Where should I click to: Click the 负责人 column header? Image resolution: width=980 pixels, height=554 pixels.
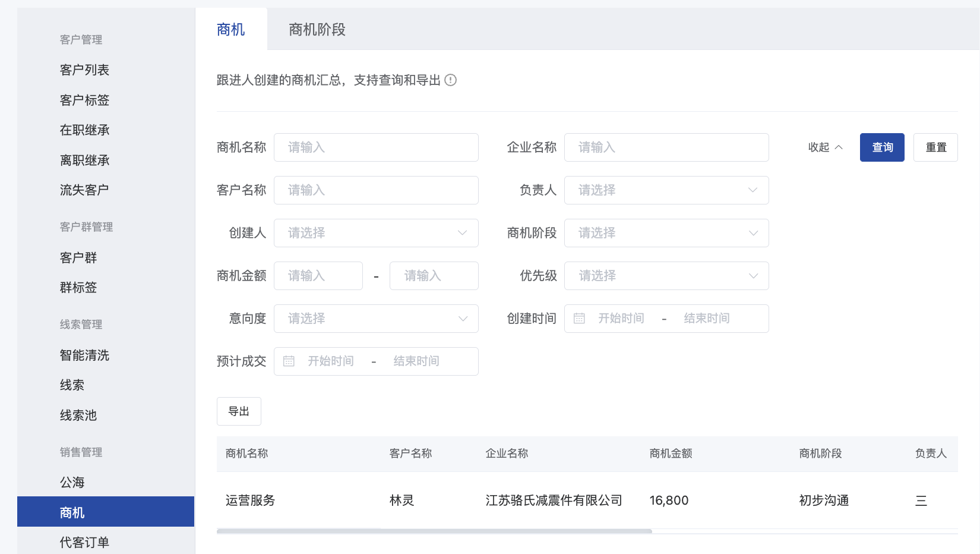(x=931, y=454)
